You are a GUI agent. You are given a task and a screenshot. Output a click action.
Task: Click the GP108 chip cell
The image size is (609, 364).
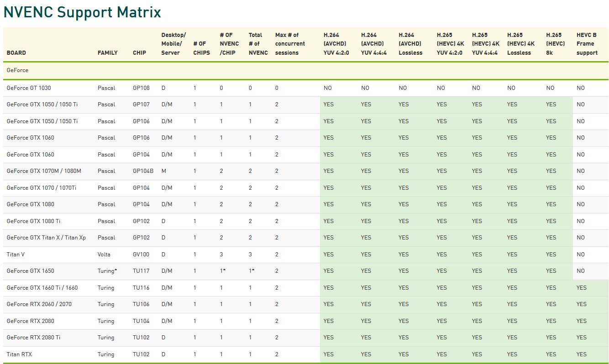(x=141, y=88)
